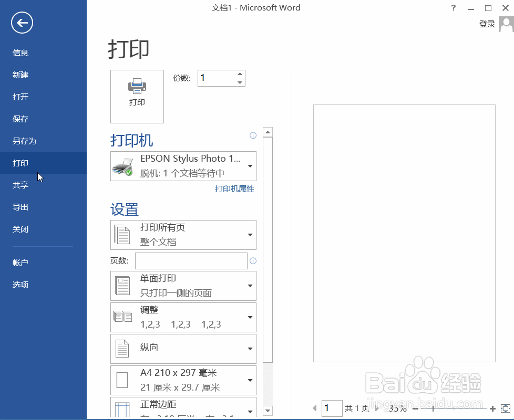This screenshot has width=514, height=420.
Task: Open the 纵向 orientation dropdown
Action: point(183,349)
